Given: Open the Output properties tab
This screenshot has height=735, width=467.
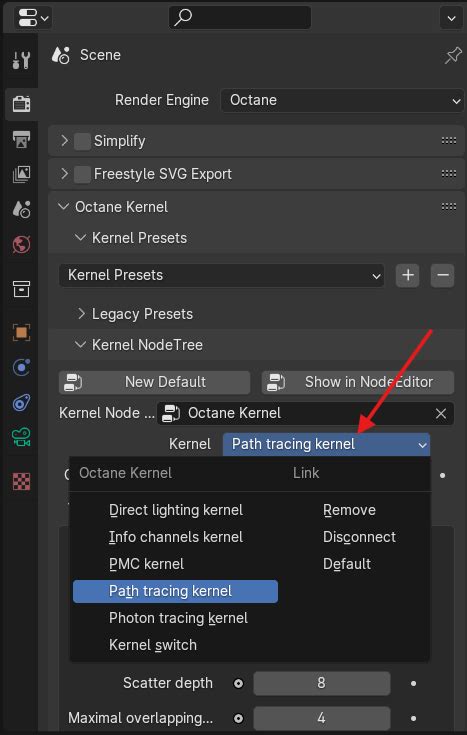Looking at the screenshot, I should 21,139.
